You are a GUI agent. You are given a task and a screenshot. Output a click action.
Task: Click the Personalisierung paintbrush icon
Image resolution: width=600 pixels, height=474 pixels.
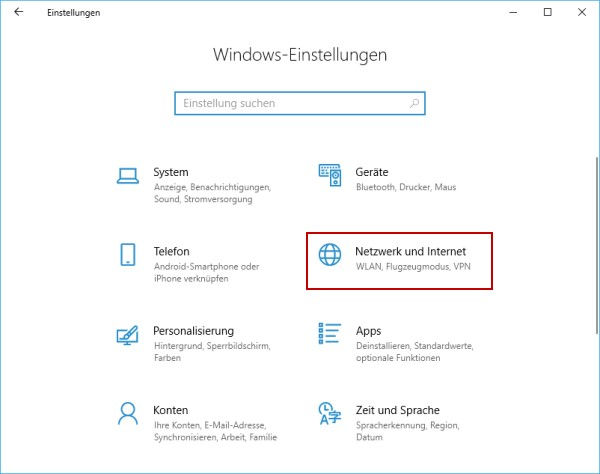tap(127, 335)
